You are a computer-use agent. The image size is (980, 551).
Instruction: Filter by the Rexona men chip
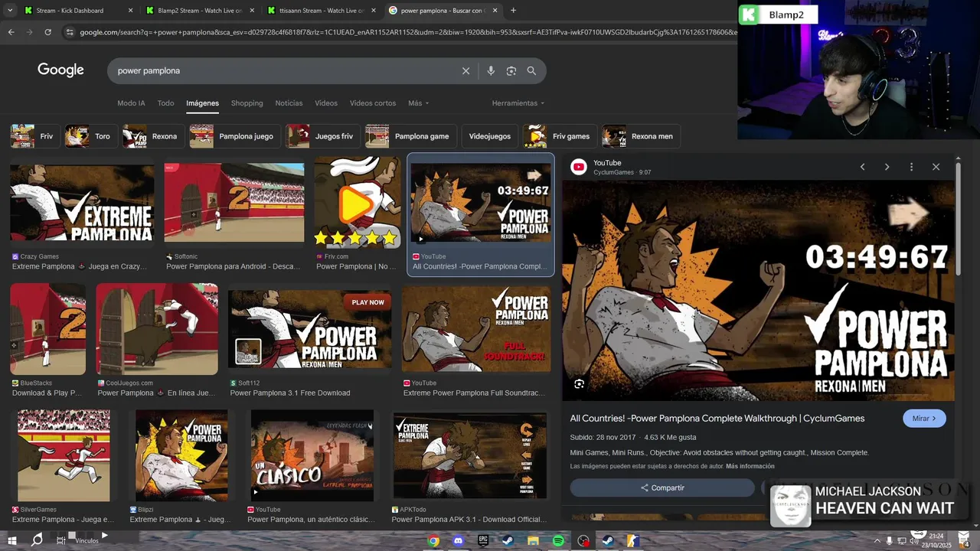tap(641, 136)
